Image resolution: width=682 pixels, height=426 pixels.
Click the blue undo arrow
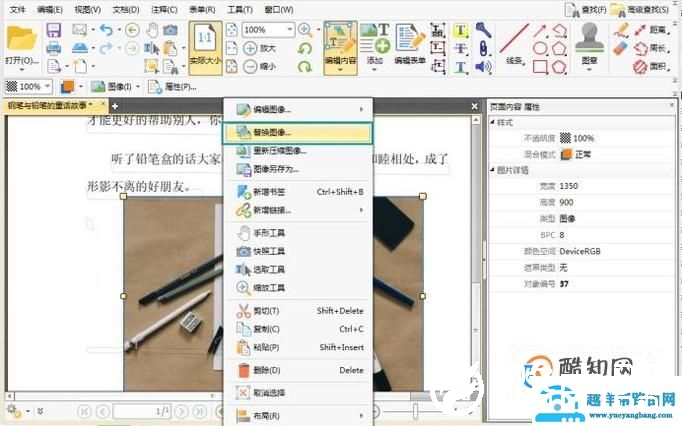pos(106,30)
